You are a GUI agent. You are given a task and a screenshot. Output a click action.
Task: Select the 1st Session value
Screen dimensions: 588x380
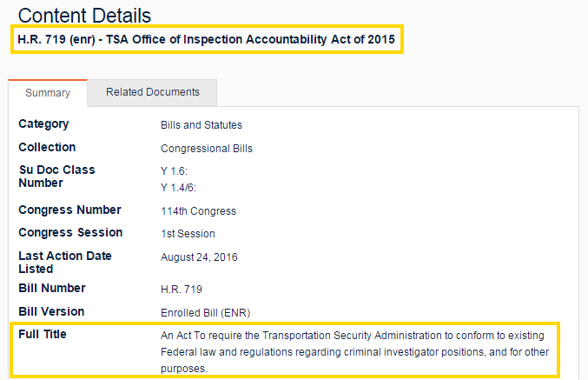[188, 233]
